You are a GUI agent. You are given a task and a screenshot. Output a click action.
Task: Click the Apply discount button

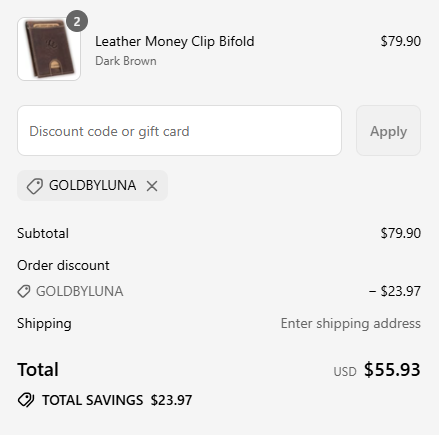coord(388,131)
